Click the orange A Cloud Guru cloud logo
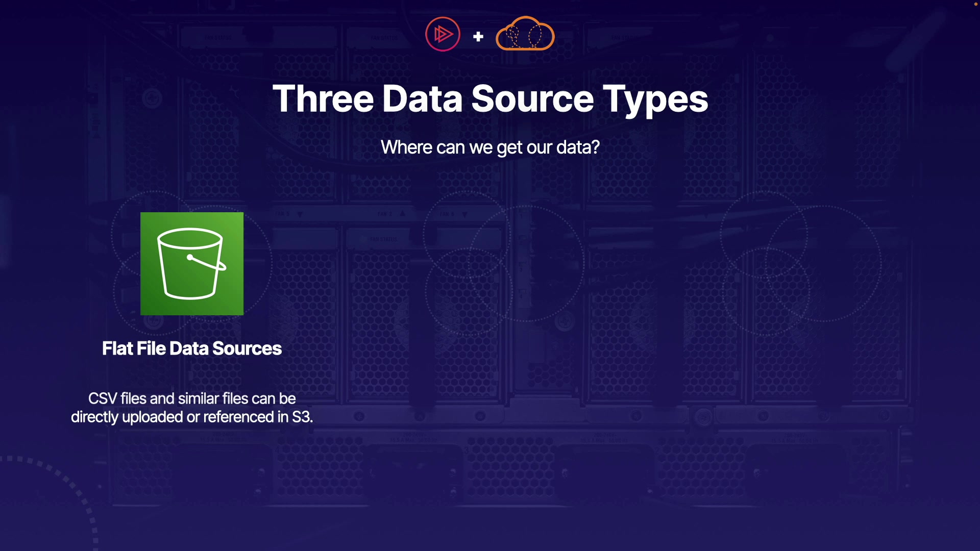 click(x=525, y=35)
